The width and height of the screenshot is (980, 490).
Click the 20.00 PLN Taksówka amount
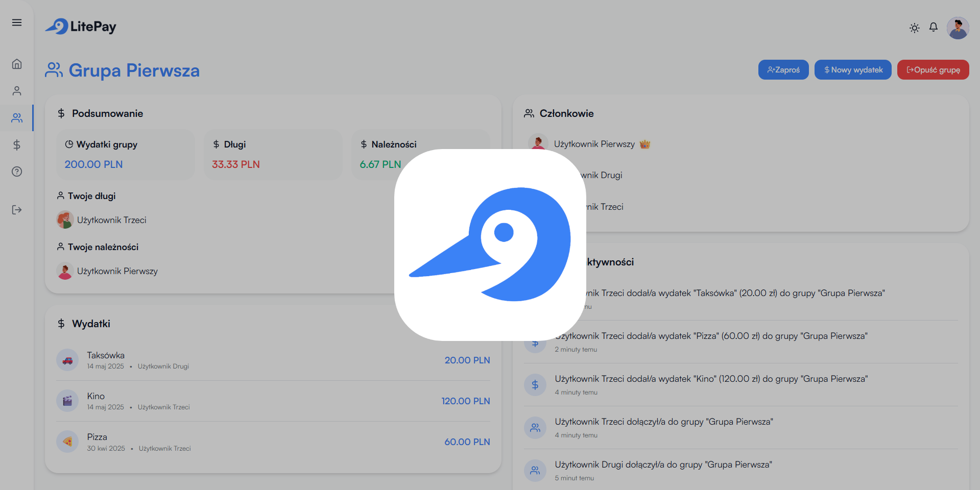tap(467, 360)
